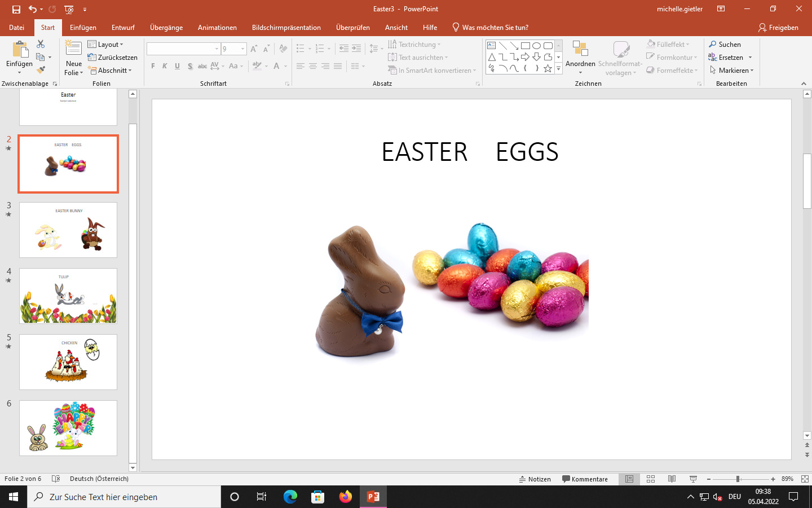
Task: Toggle strikethrough formatting
Action: tap(202, 66)
